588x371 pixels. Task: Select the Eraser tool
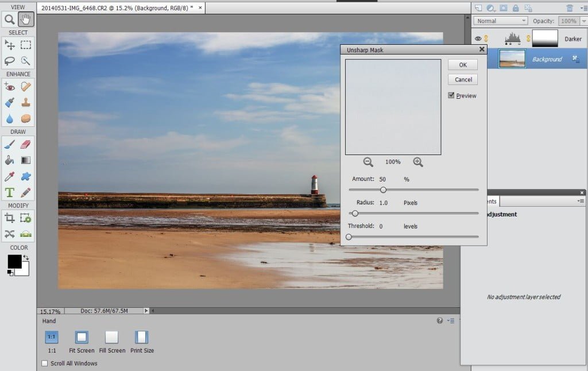click(x=25, y=144)
